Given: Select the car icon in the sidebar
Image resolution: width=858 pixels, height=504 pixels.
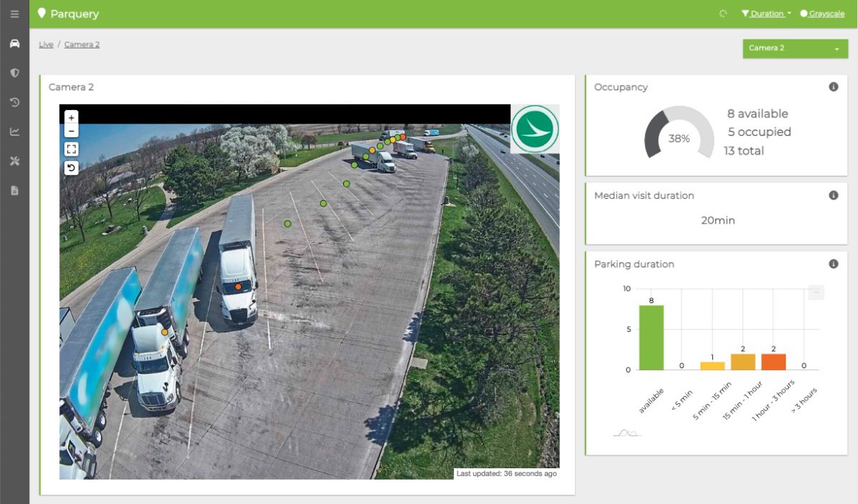Looking at the screenshot, I should pos(14,44).
